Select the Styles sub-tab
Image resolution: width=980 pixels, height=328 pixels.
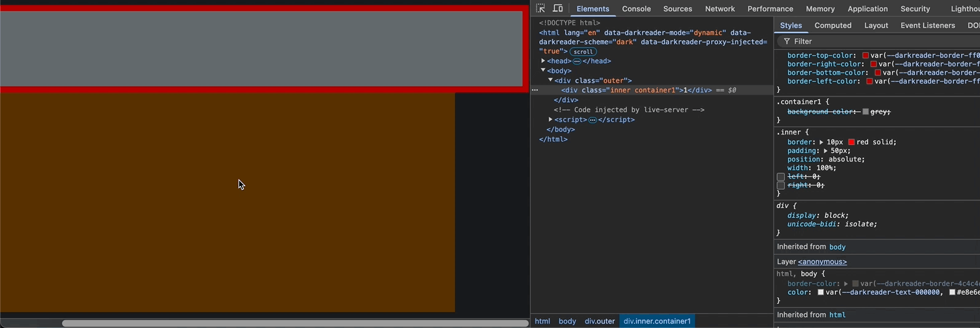click(x=791, y=25)
